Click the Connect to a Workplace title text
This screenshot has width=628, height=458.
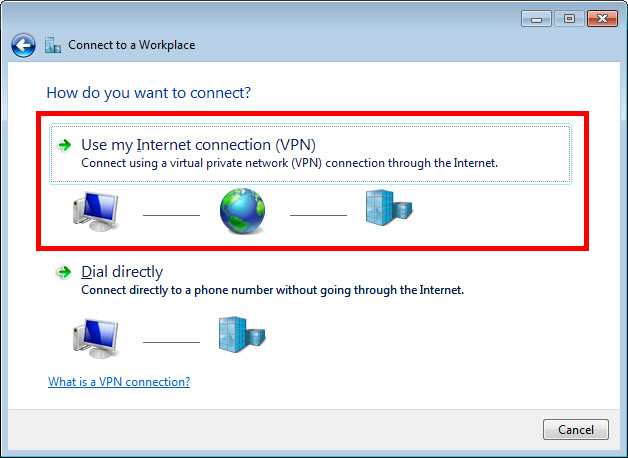click(x=131, y=45)
